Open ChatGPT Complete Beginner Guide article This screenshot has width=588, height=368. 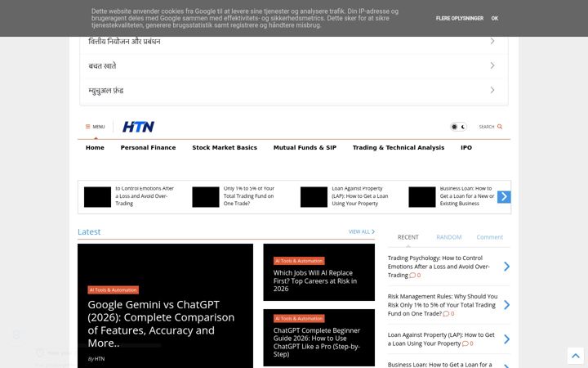[x=317, y=342]
